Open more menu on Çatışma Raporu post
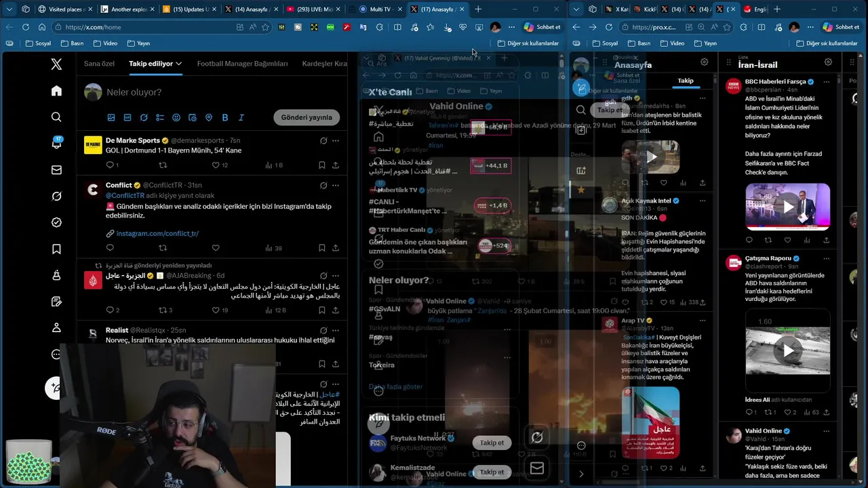The width and height of the screenshot is (868, 488). tap(826, 259)
